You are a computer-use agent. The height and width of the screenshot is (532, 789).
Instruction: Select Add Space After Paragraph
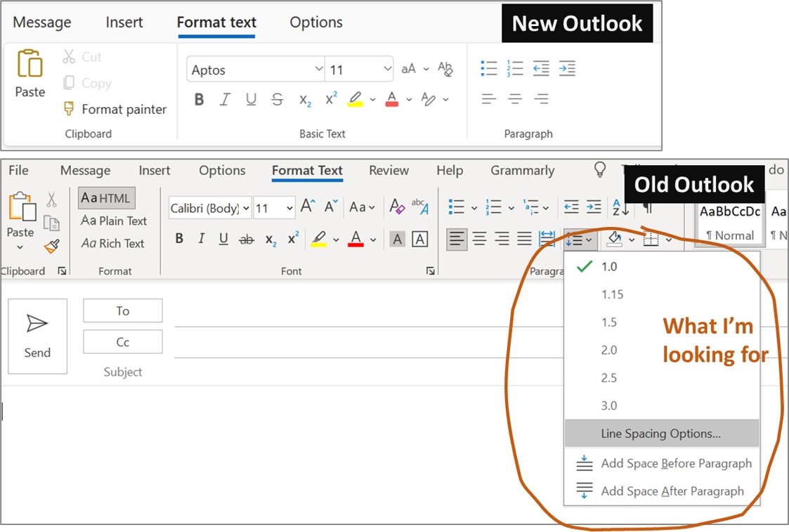(662, 491)
